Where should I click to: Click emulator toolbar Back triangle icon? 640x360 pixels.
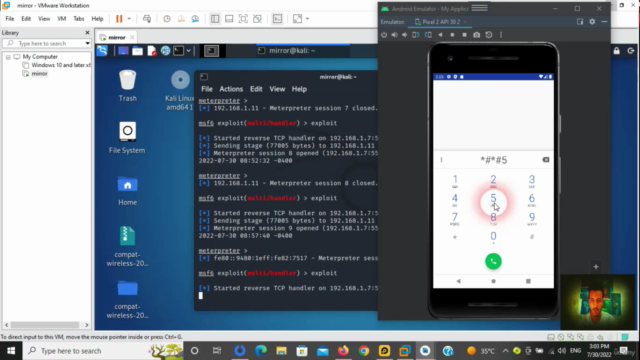tap(440, 35)
